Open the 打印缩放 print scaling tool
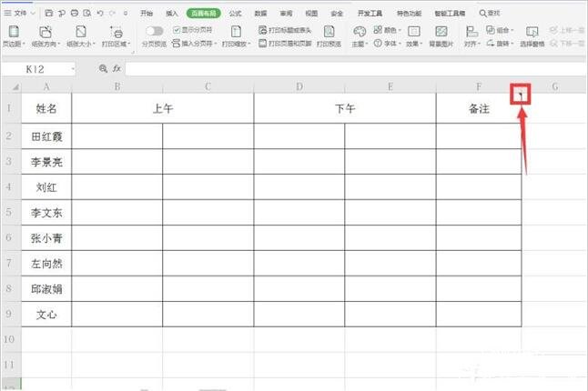This screenshot has height=391, width=588. [236, 36]
